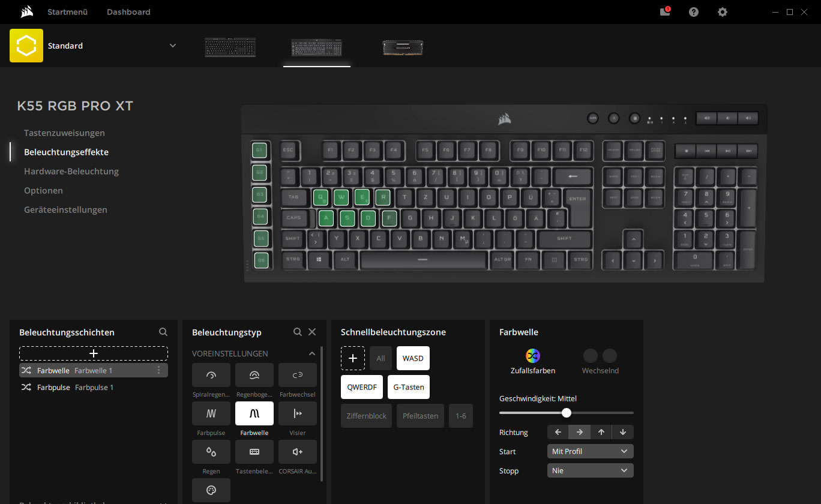Click the Corsair sails logo
This screenshot has width=821, height=504.
26,12
